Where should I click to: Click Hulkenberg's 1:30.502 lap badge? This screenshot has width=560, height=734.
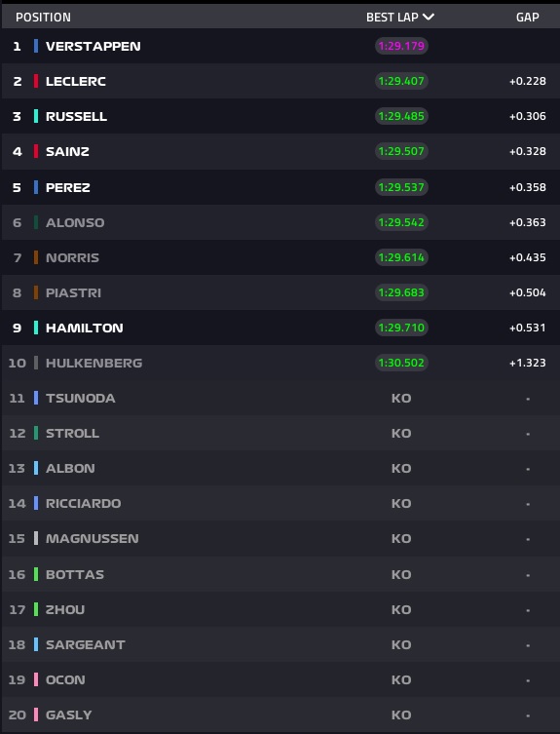(x=401, y=363)
